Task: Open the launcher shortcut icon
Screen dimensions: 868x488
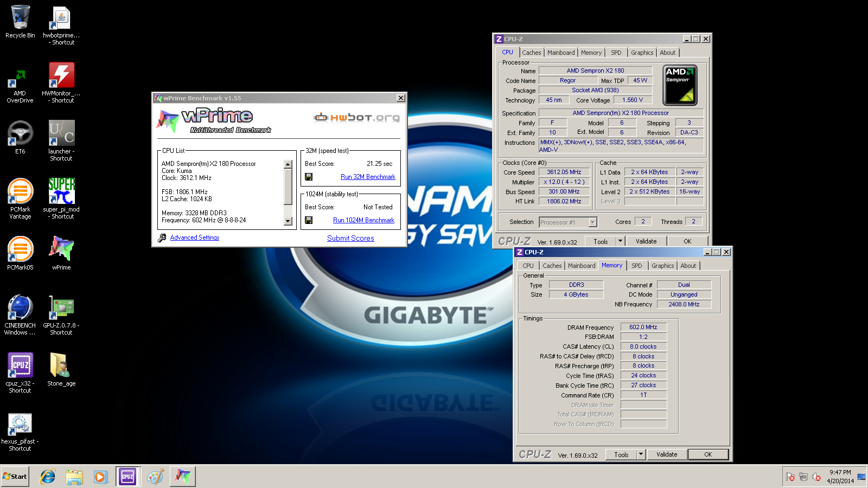Action: point(61,141)
